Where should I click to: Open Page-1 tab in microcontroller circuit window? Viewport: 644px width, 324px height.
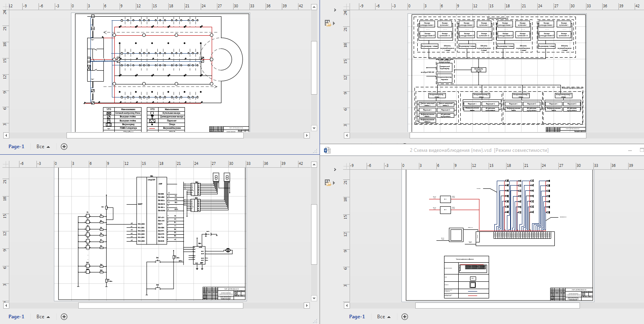[x=16, y=317]
